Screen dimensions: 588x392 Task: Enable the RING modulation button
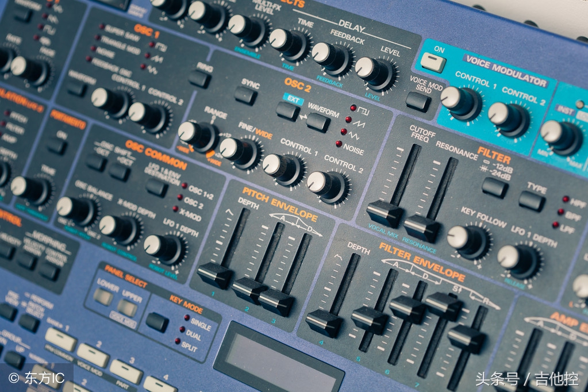coord(199,79)
